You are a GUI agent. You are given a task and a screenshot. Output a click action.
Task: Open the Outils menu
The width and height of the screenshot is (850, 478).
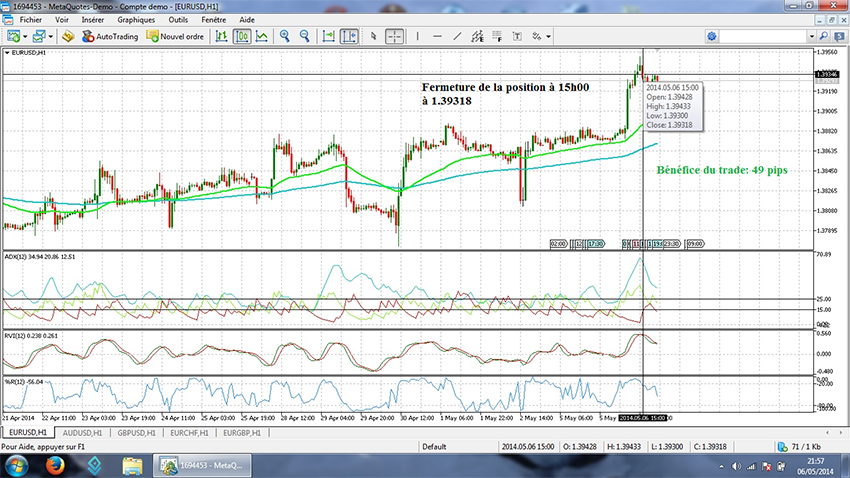click(178, 20)
